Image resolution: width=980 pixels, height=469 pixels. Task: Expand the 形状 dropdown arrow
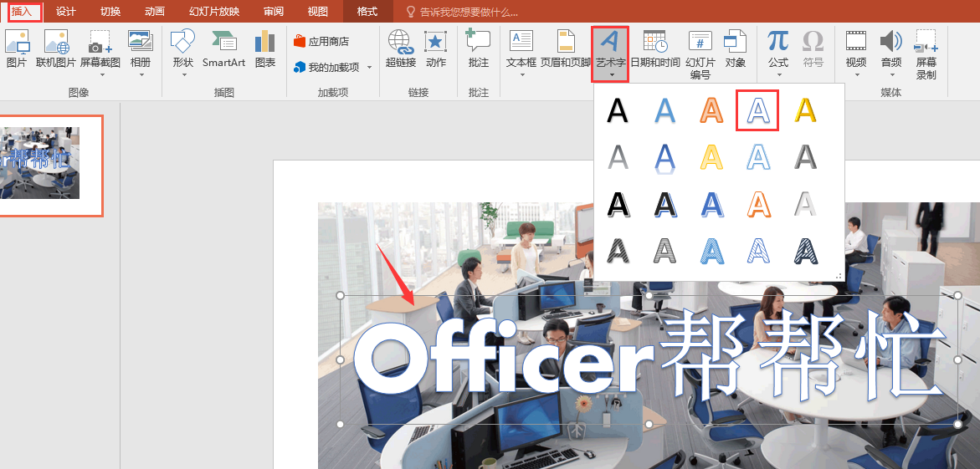click(184, 75)
